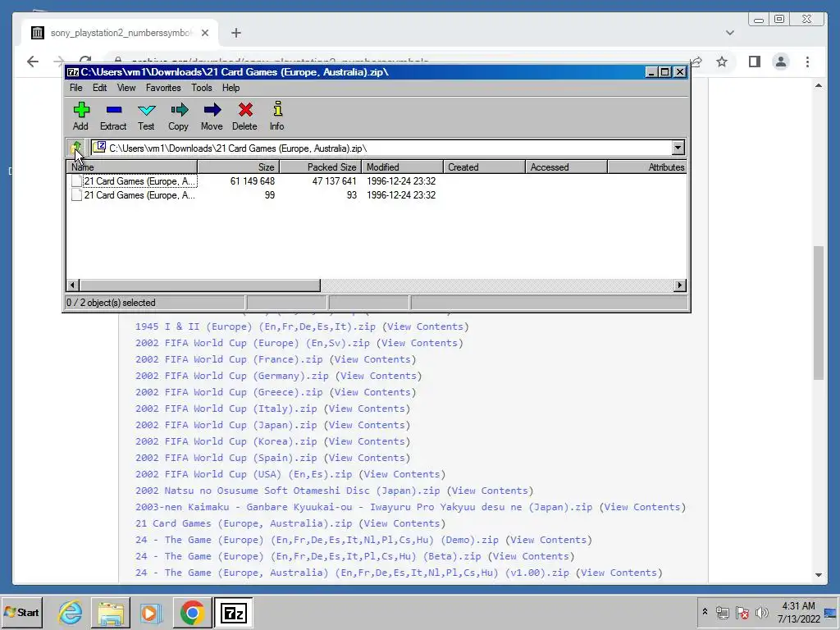Viewport: 840px width, 630px height.
Task: Open the View menu in 7-Zip
Action: point(126,88)
